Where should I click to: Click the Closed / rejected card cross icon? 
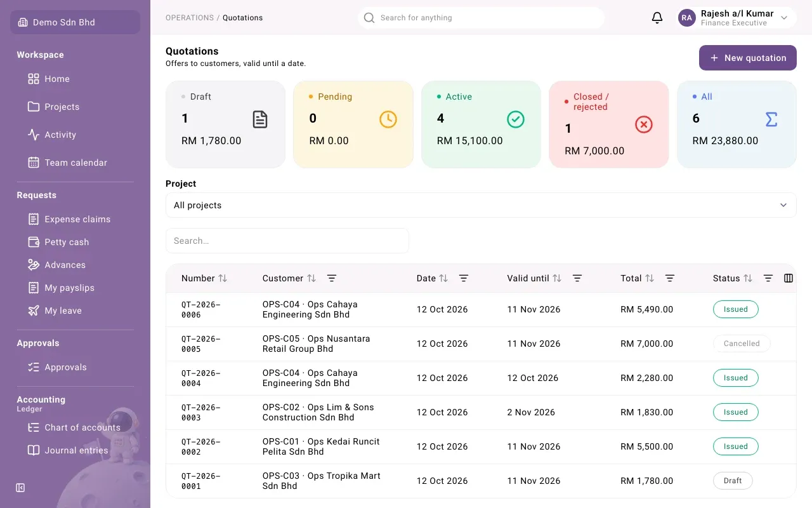point(644,124)
